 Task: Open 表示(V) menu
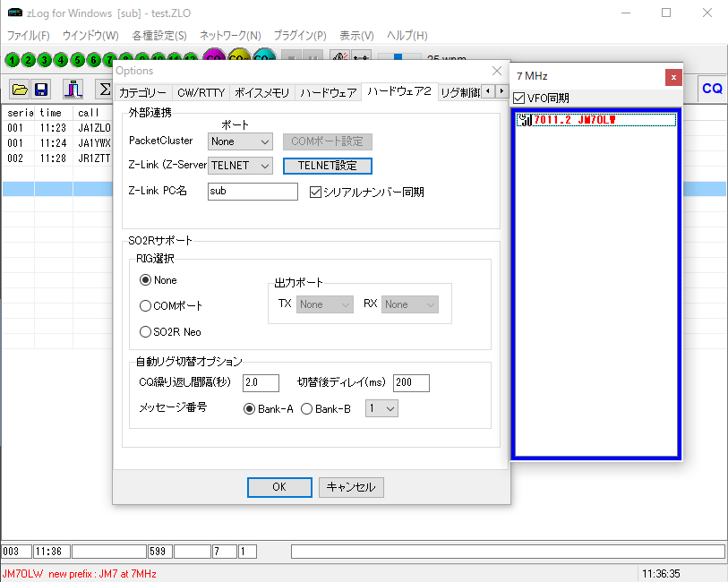tap(356, 35)
